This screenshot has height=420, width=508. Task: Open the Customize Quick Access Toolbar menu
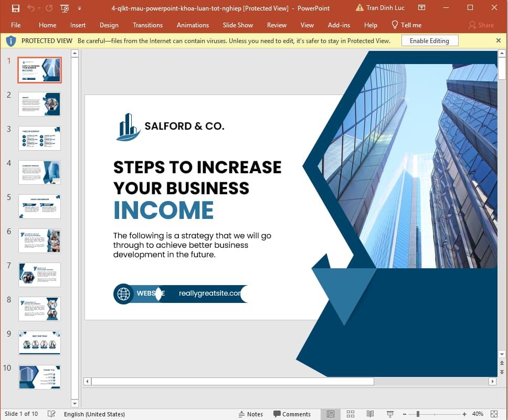tap(80, 8)
